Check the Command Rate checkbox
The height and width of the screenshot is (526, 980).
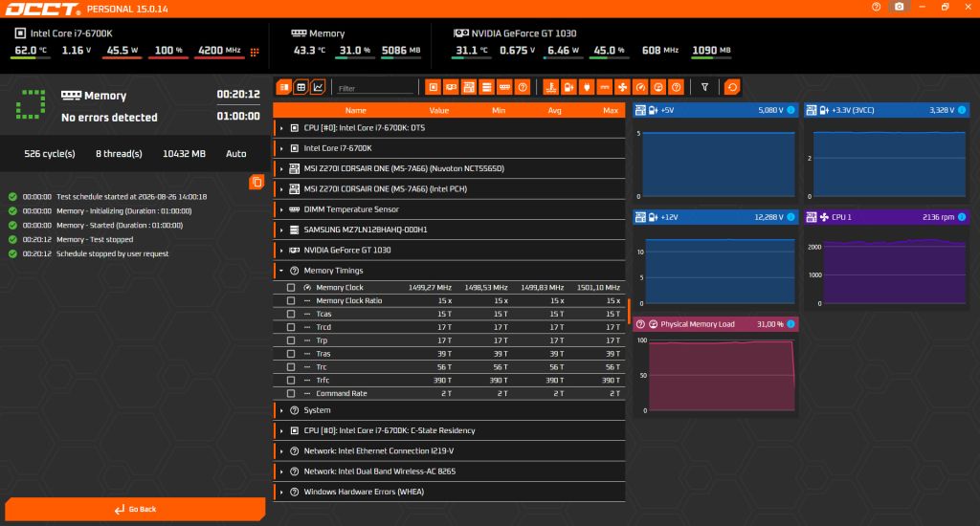pyautogui.click(x=291, y=394)
